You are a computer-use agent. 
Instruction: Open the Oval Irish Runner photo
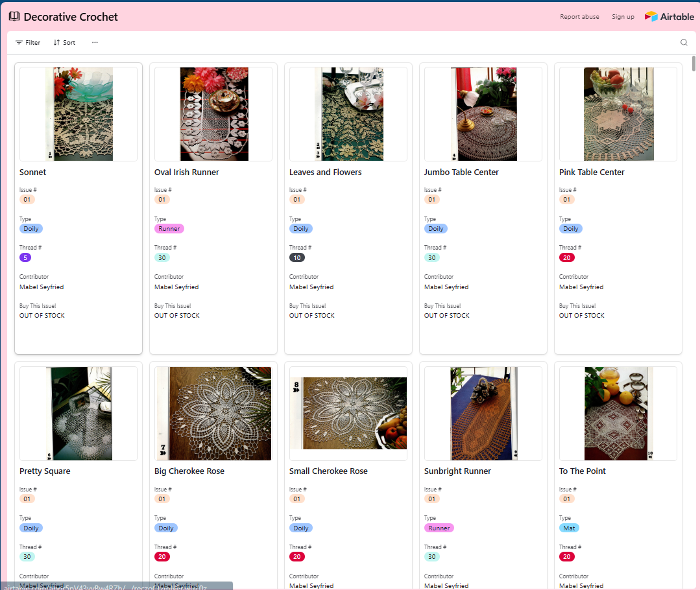pos(214,114)
